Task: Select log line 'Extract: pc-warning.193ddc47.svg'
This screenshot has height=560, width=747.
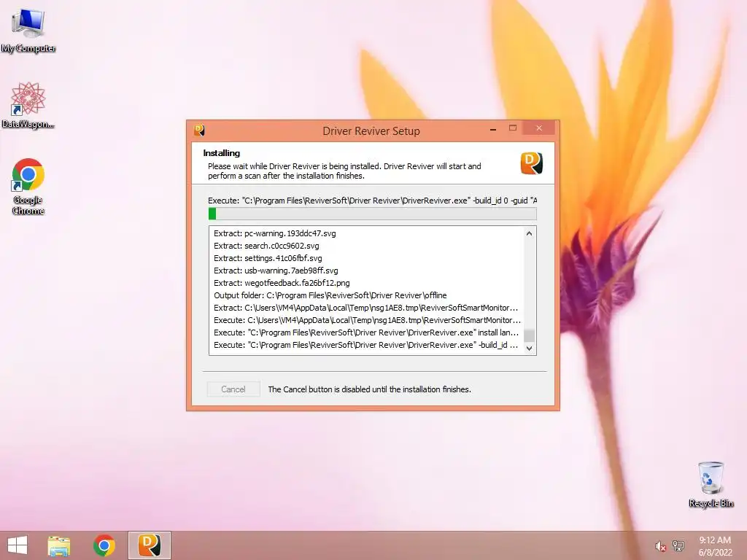Action: [x=275, y=233]
